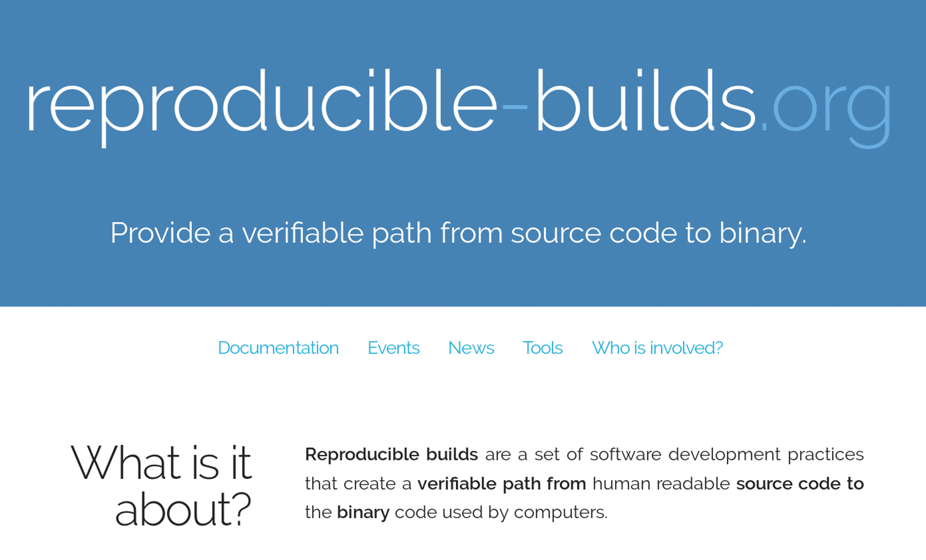Click the 'human readable' text in paragraph
The height and width of the screenshot is (560, 926).
[661, 483]
